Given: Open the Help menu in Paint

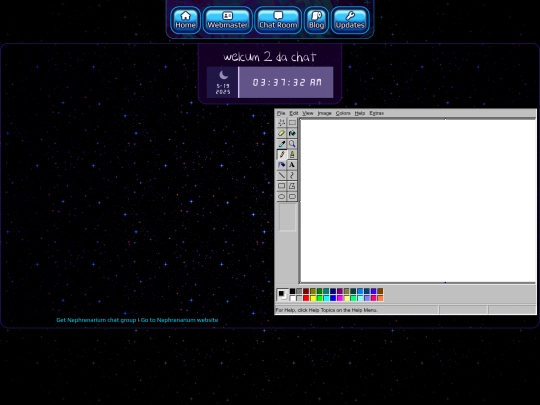Looking at the screenshot, I should (x=360, y=113).
